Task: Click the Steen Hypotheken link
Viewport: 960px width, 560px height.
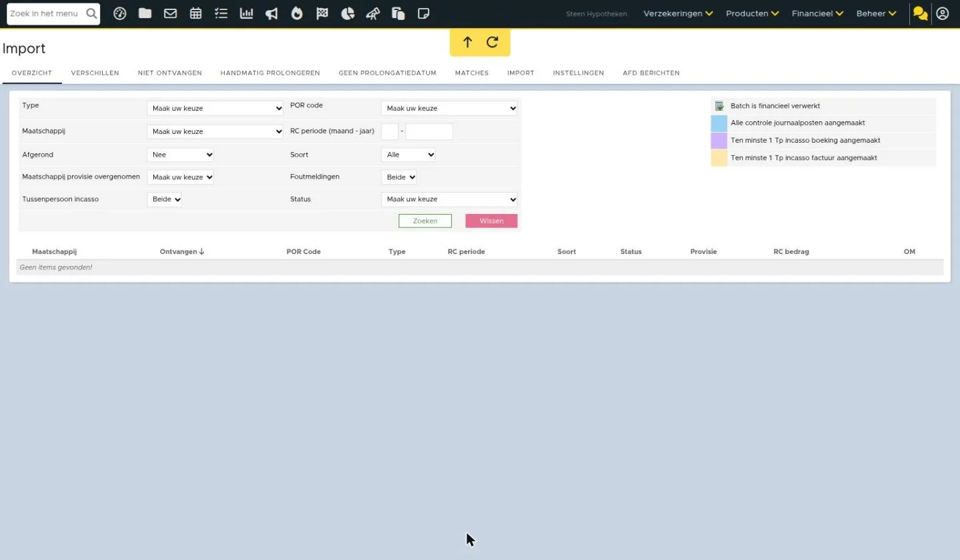Action: tap(597, 13)
